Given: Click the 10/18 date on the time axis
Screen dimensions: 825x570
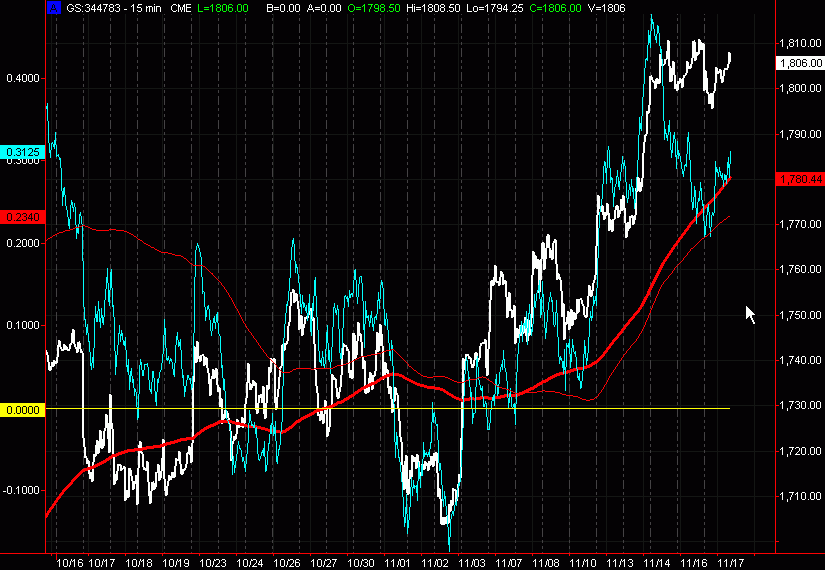Looking at the screenshot, I should [x=139, y=563].
